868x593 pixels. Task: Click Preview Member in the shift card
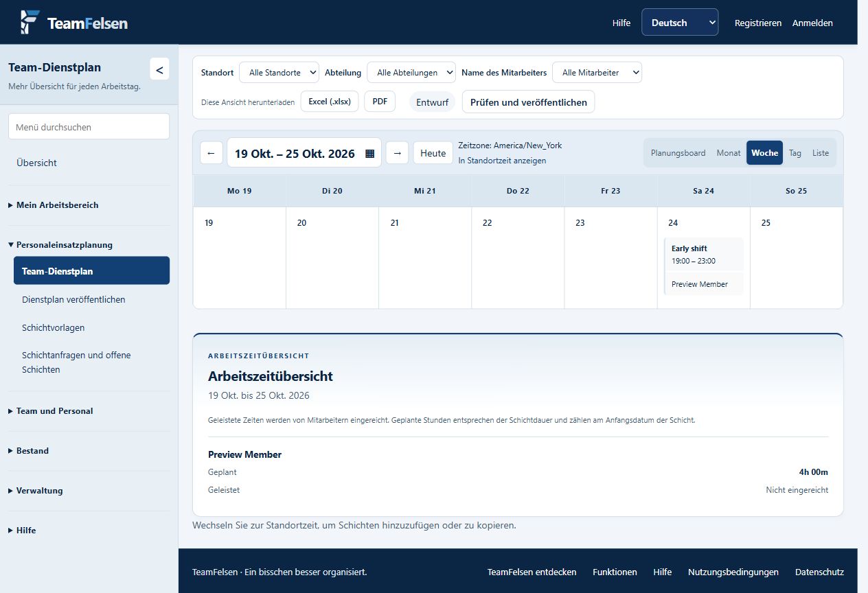[700, 284]
